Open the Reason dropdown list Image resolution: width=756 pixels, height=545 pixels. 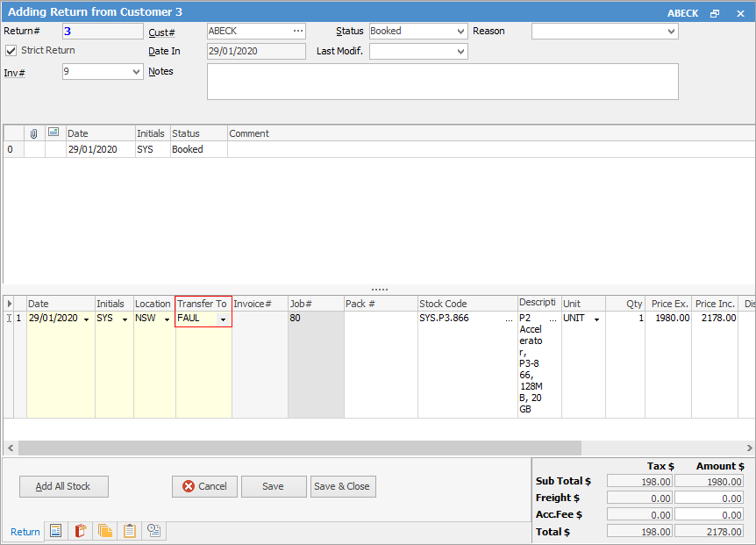coord(671,32)
